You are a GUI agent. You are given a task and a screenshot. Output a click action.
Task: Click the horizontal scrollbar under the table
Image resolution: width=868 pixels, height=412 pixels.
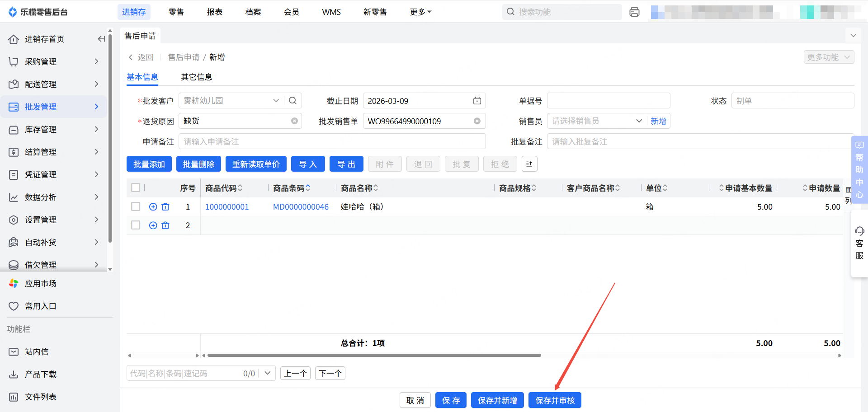click(374, 356)
